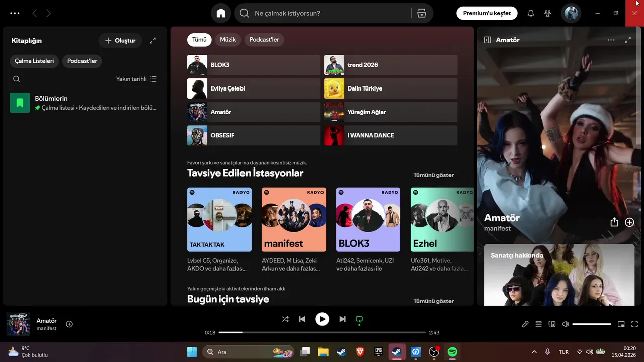This screenshot has height=362, width=644.
Task: Open the Windows Start menu
Action: coord(192,352)
